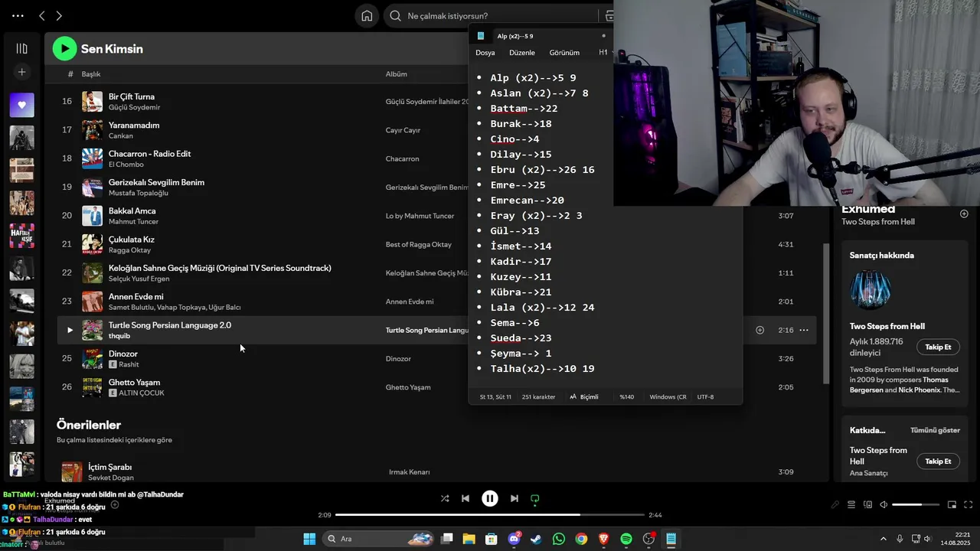Select the Bir Çift Turna track

point(132,96)
